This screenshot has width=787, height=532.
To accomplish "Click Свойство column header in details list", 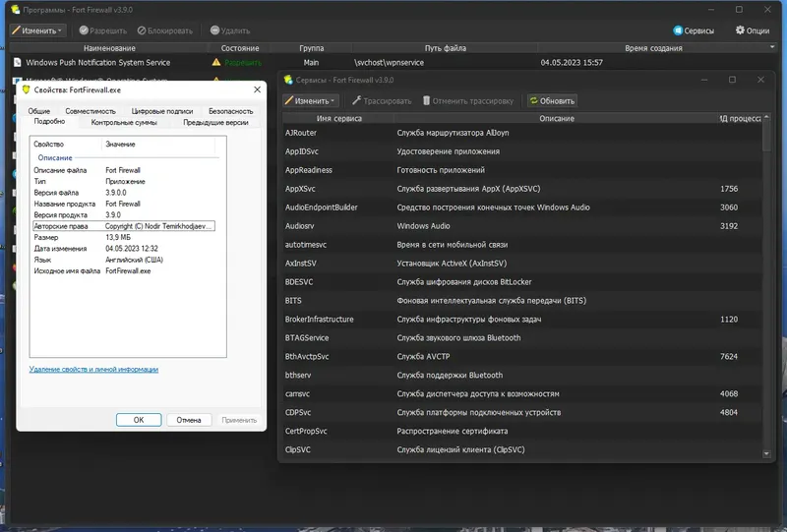I will tap(66, 144).
